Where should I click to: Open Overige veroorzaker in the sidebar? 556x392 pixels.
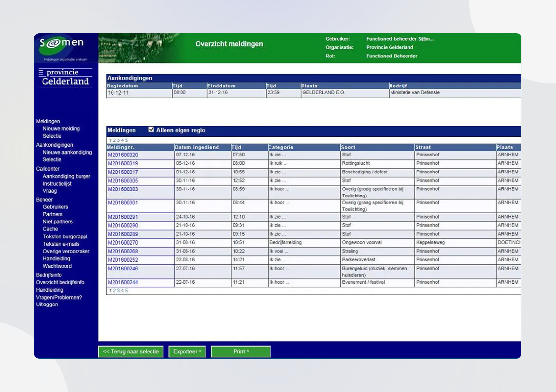point(66,251)
